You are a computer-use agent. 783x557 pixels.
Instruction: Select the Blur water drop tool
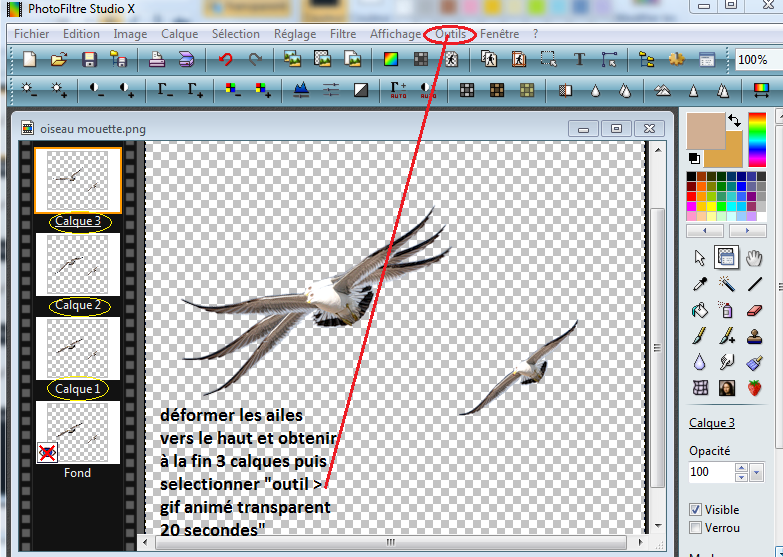point(700,362)
